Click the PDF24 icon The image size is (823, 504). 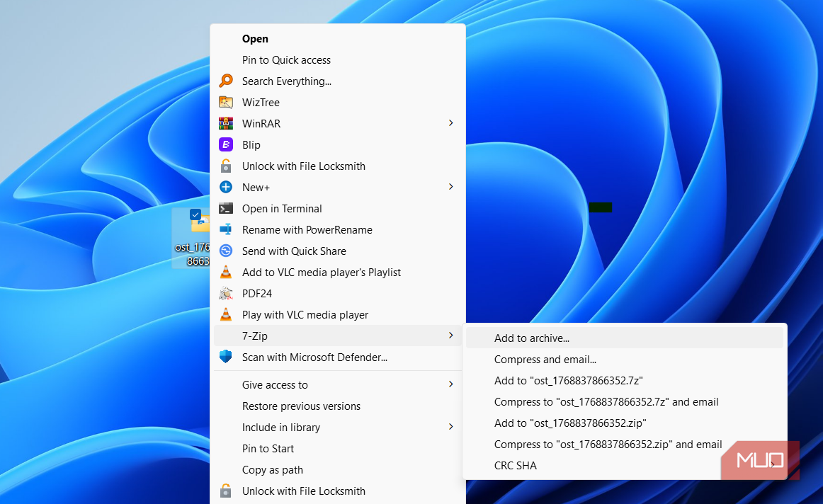pos(226,293)
